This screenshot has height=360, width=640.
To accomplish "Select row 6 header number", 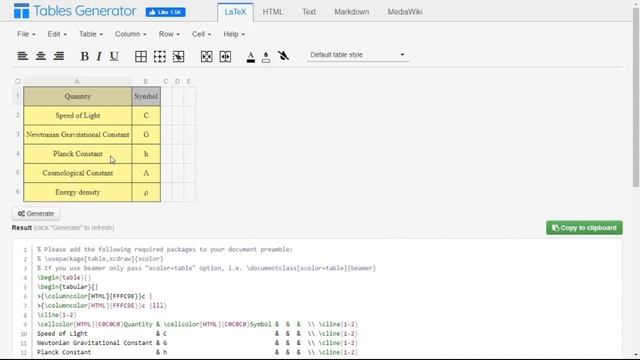I will coord(18,192).
